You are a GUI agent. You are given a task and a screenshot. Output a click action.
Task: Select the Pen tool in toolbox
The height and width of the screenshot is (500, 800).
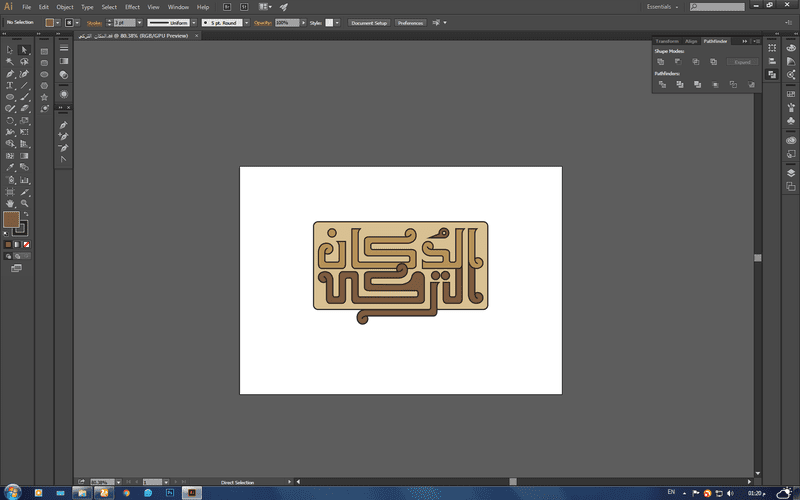(10, 73)
